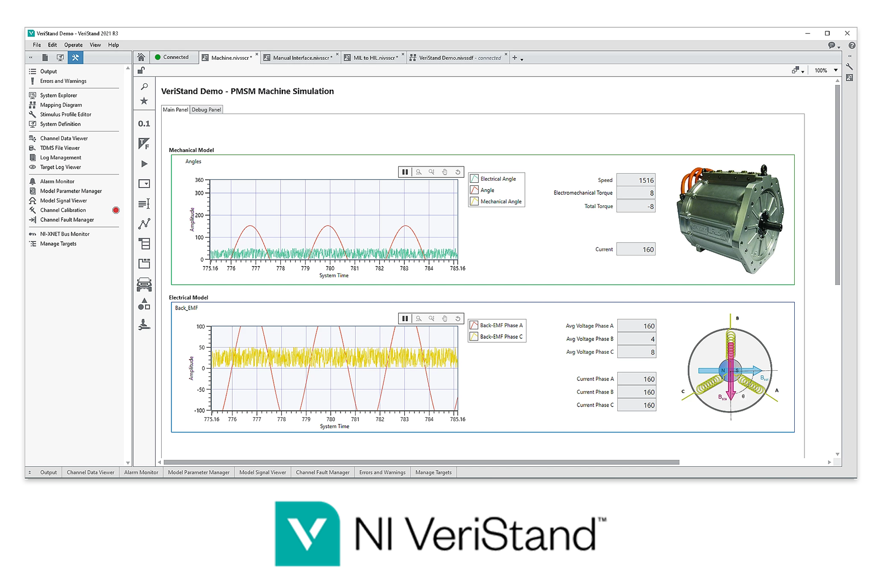
Task: Collapse the left navigation pane
Action: pos(31,57)
